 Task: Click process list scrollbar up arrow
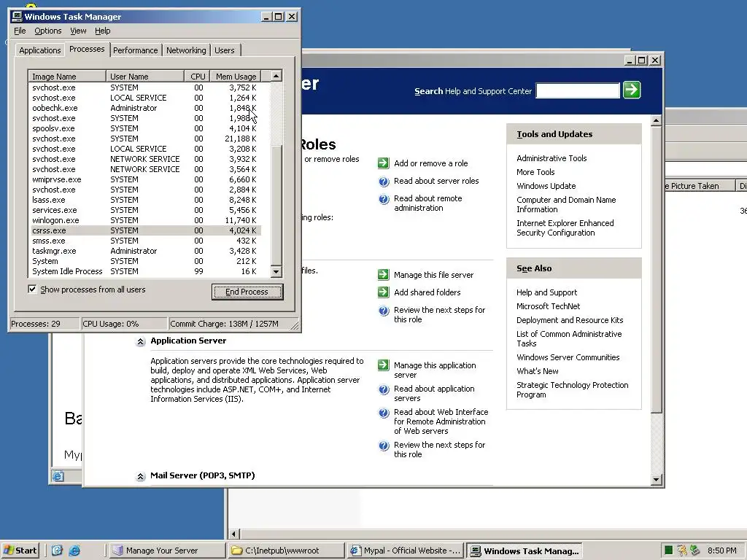click(276, 76)
